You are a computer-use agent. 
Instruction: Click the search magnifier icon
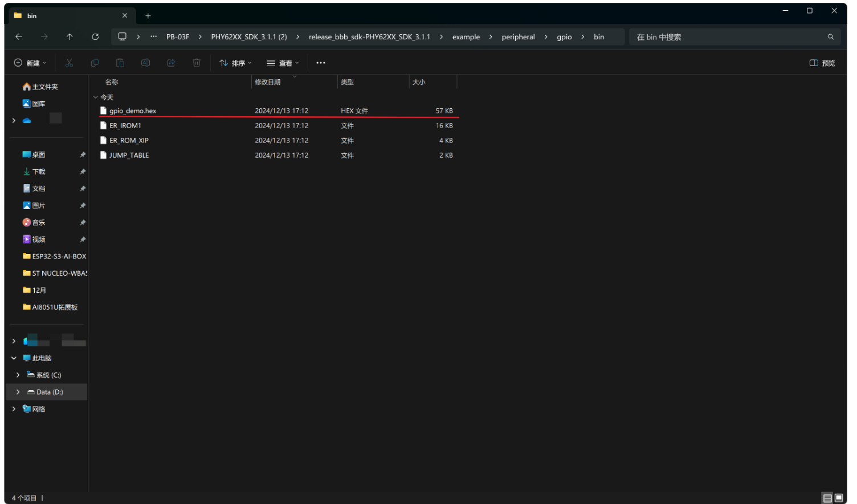831,37
